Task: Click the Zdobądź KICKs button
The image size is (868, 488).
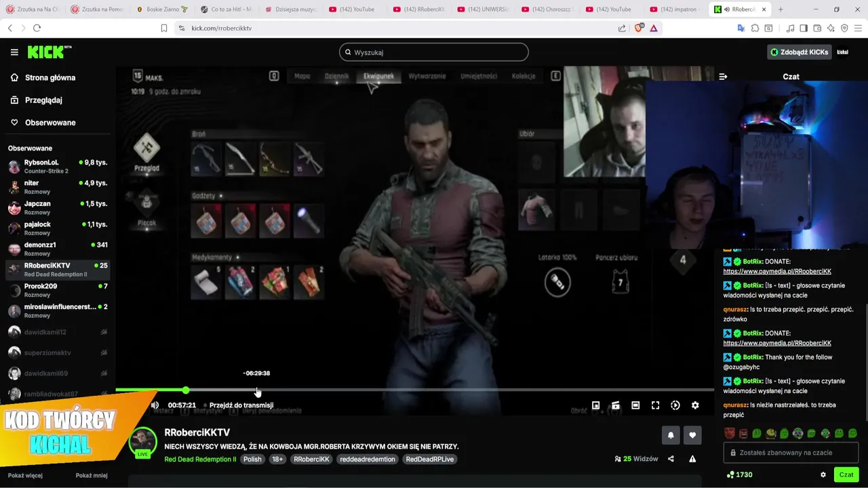Action: (799, 52)
